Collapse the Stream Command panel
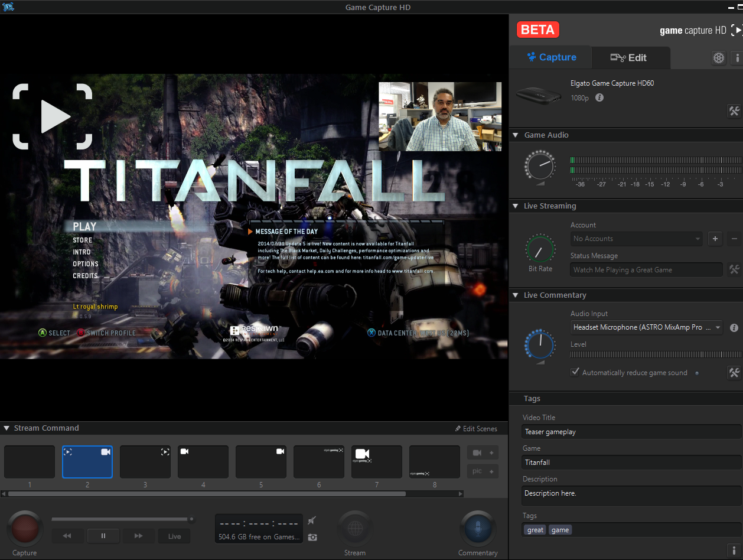This screenshot has width=743, height=560. click(6, 428)
